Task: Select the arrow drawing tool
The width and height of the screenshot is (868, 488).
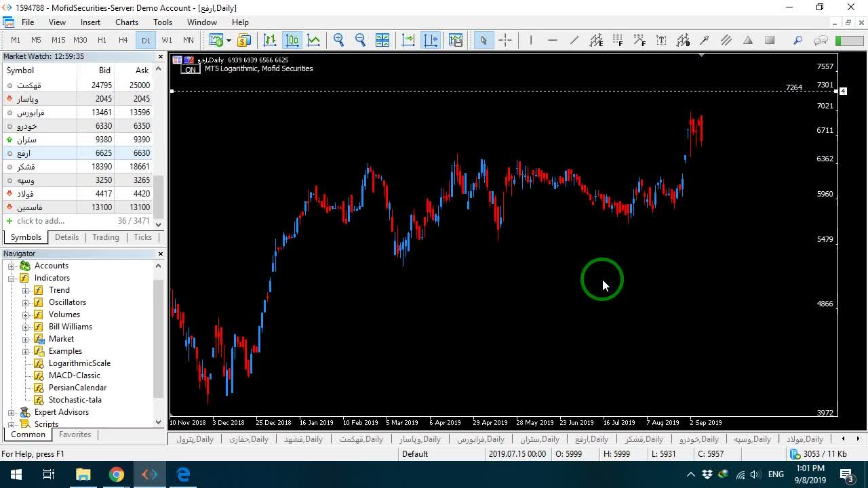Action: 705,40
